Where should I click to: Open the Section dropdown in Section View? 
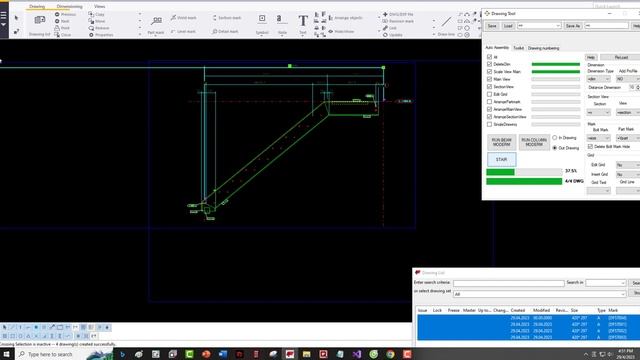click(598, 112)
